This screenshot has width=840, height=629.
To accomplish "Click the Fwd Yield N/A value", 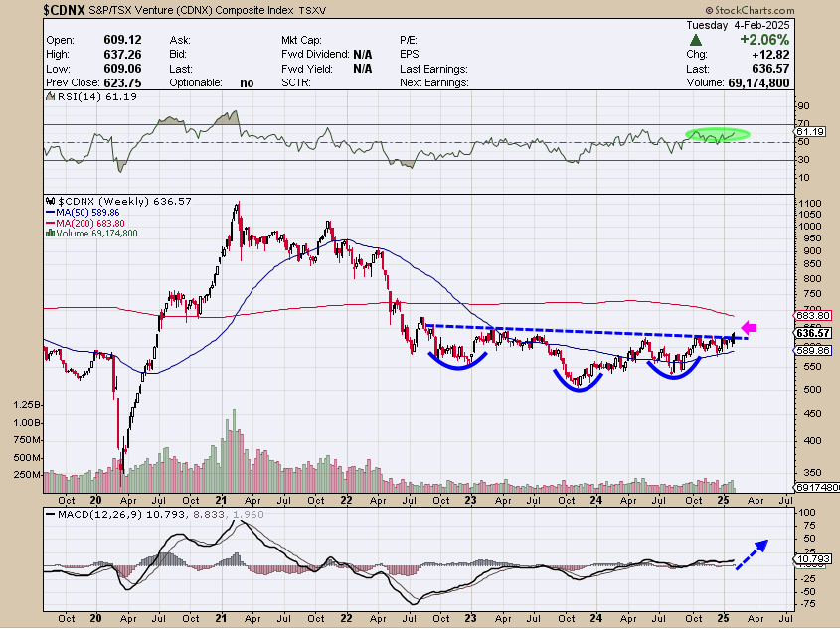I will point(363,69).
